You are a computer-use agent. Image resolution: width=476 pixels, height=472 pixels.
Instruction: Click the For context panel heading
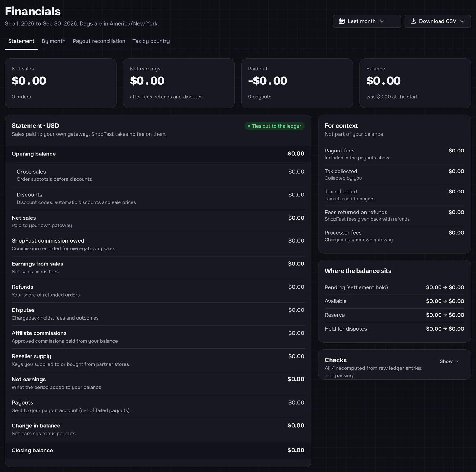(341, 126)
